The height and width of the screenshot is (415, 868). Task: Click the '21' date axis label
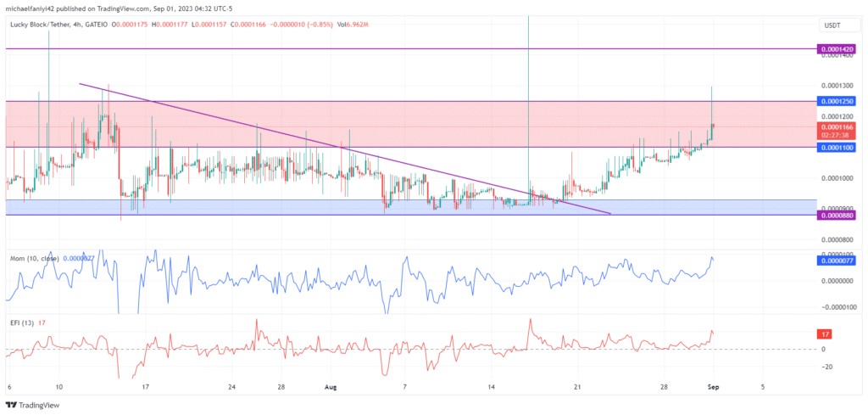pos(579,386)
